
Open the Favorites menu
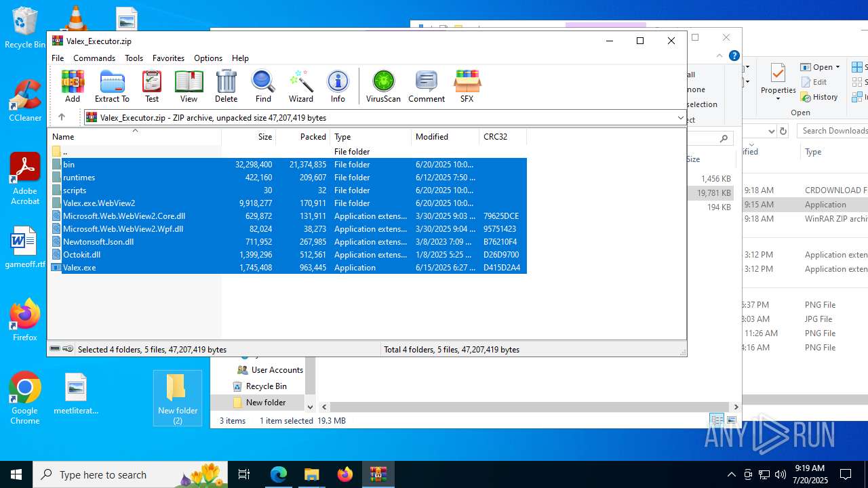tap(168, 58)
